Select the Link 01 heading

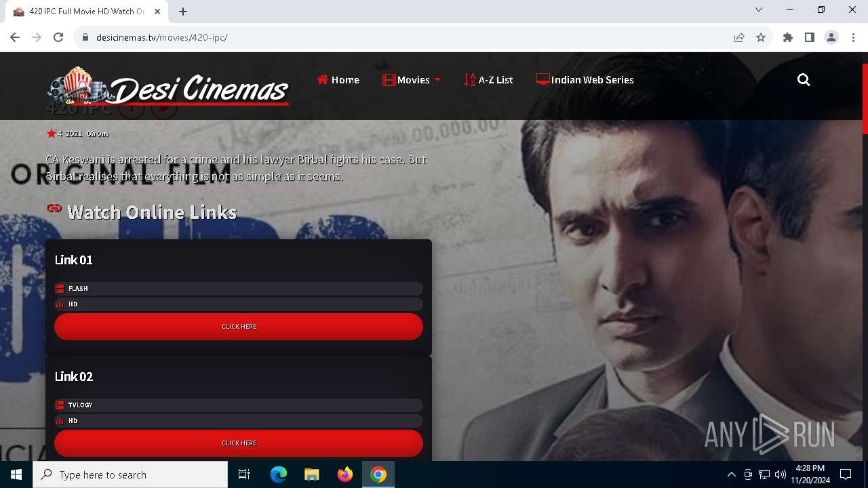point(74,260)
